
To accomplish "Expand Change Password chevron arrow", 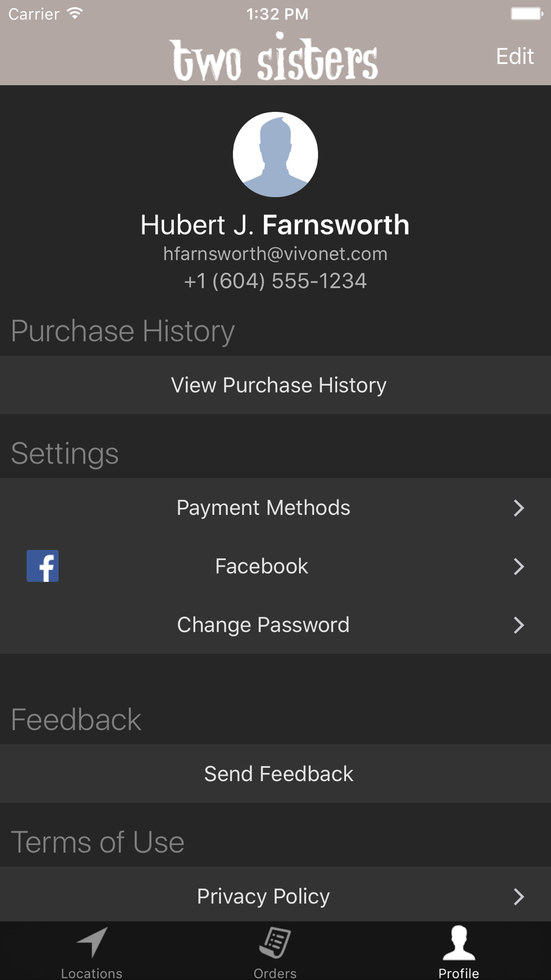I will pyautogui.click(x=518, y=624).
